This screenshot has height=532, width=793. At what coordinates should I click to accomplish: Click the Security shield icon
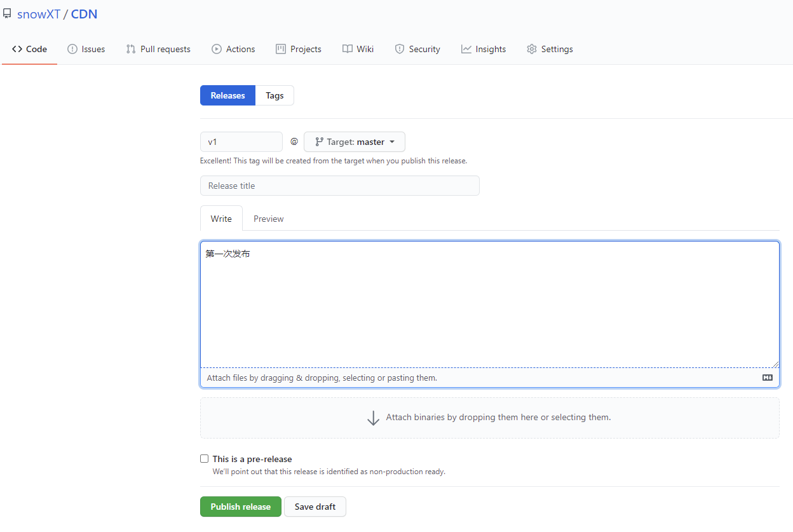tap(400, 49)
